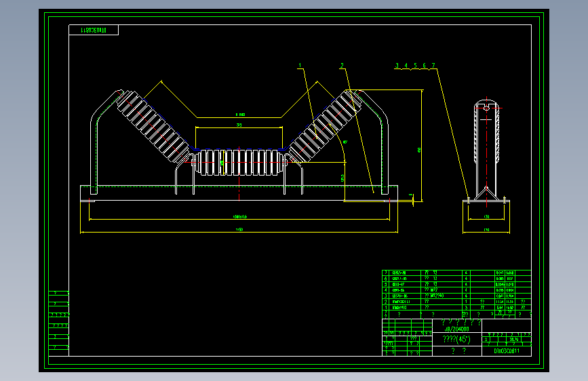Click the part callout number 2
This screenshot has height=381, width=588.
tap(342, 65)
